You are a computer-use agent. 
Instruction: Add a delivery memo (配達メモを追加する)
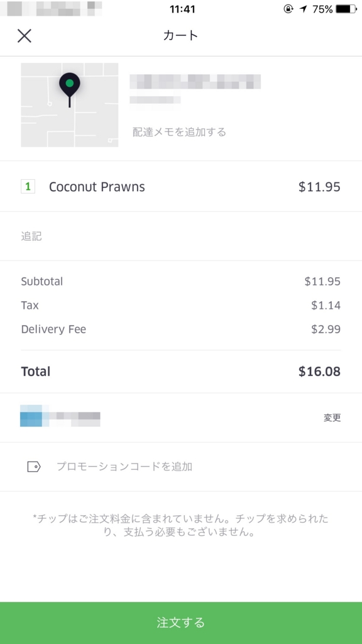179,132
